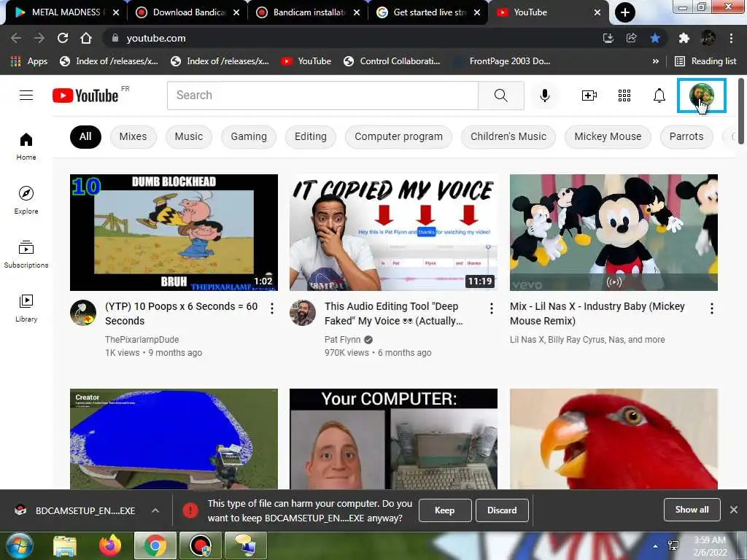
Task: Select the Mixes filter chip
Action: [x=133, y=136]
